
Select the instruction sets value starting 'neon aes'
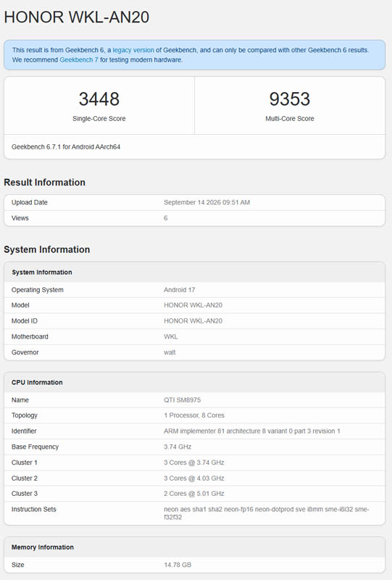pos(266,513)
